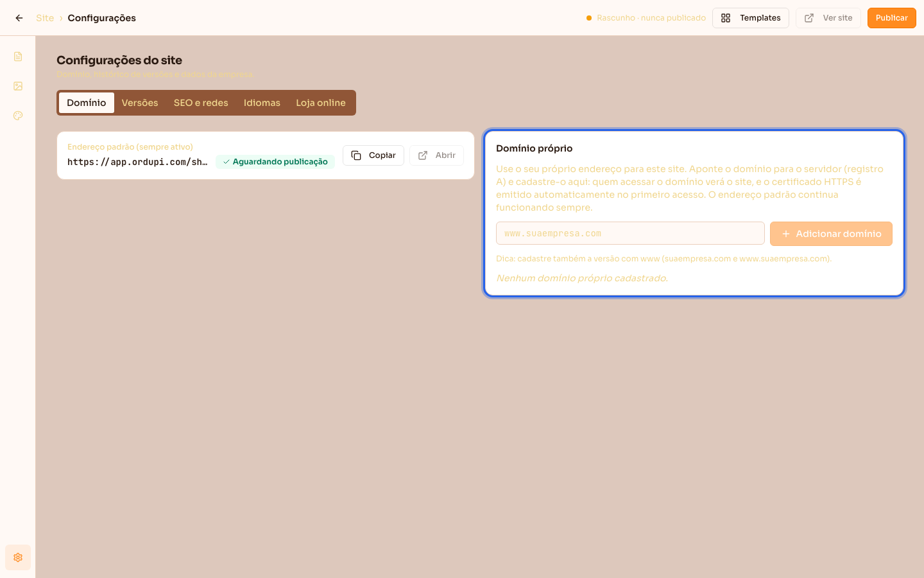924x578 pixels.
Task: Open the SEO e redes tab
Action: (x=201, y=103)
